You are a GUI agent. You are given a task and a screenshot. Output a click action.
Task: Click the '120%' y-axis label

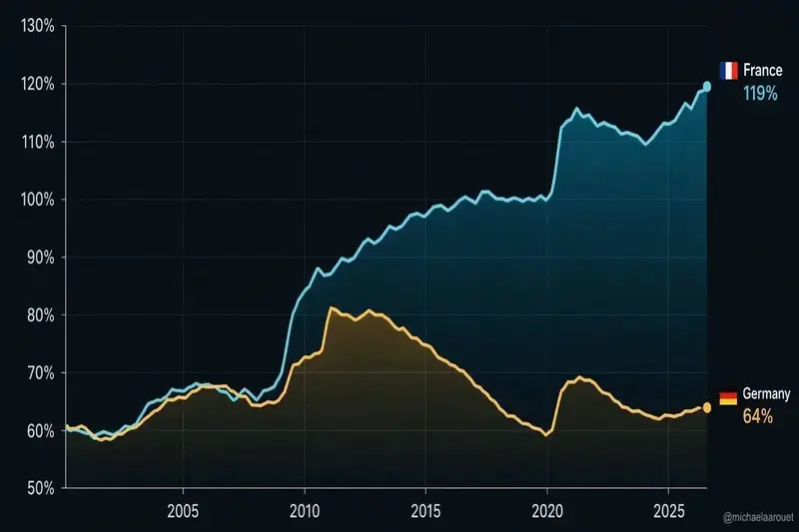(x=38, y=84)
